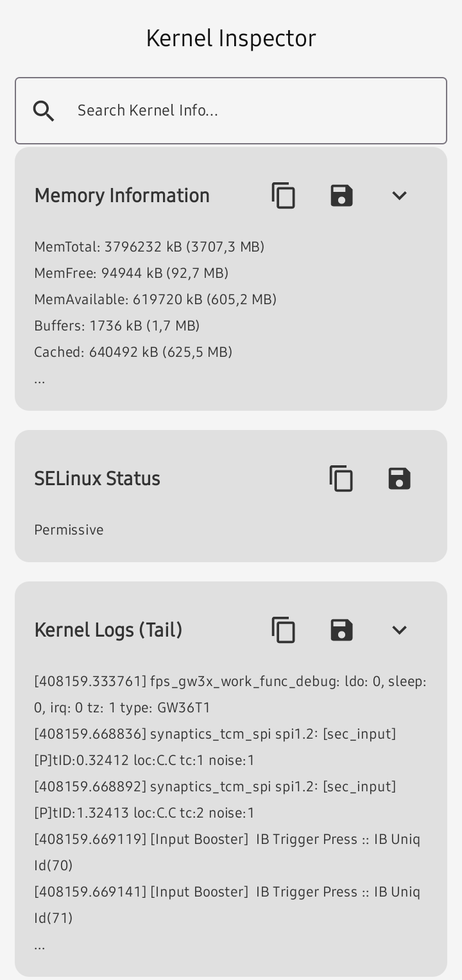
Task: Tap the Kernel Logs (Tail) heading
Action: (108, 630)
